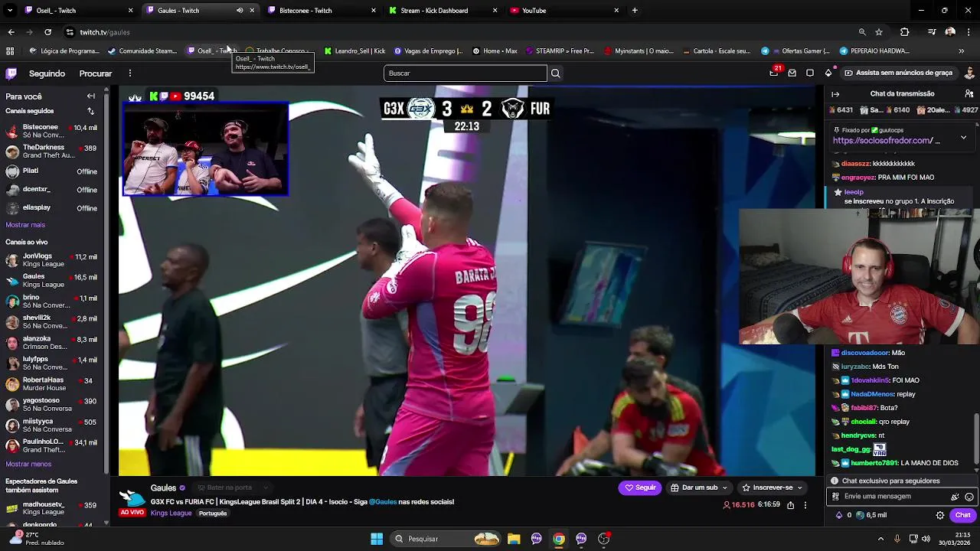Open Chrome extensions puzzle icon
The image size is (980, 551).
pyautogui.click(x=905, y=32)
